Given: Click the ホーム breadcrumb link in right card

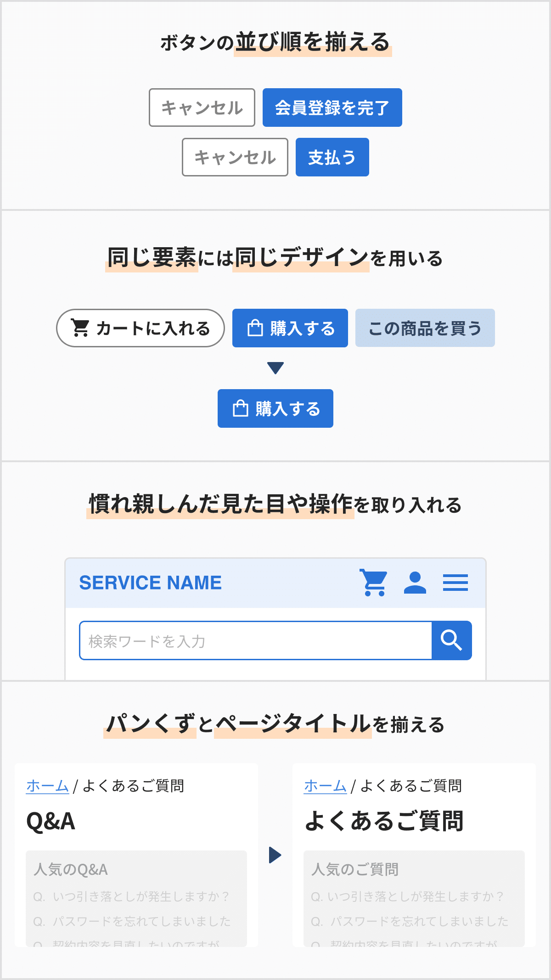Looking at the screenshot, I should pos(326,786).
